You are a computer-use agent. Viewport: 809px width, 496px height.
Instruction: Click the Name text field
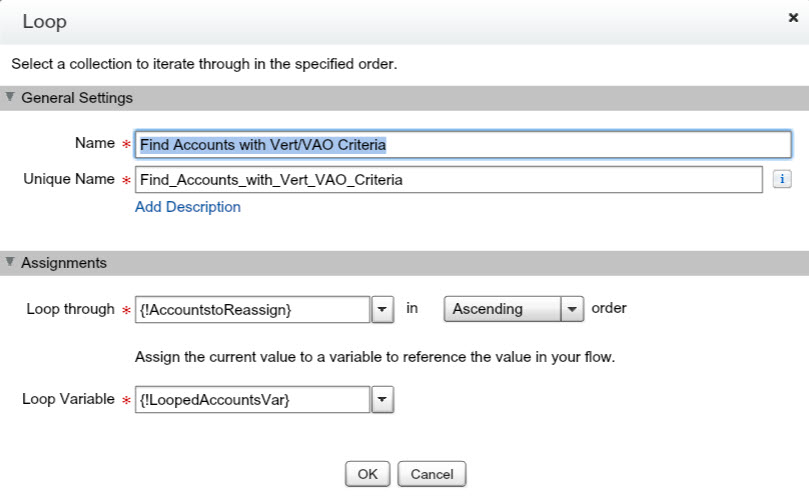point(463,145)
